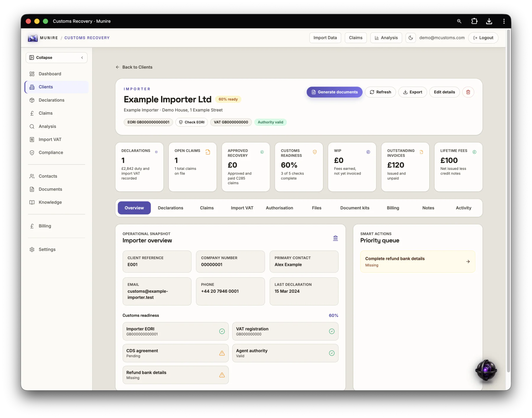532x418 pixels.
Task: Click the page vertical scrollbar
Action: (508, 201)
